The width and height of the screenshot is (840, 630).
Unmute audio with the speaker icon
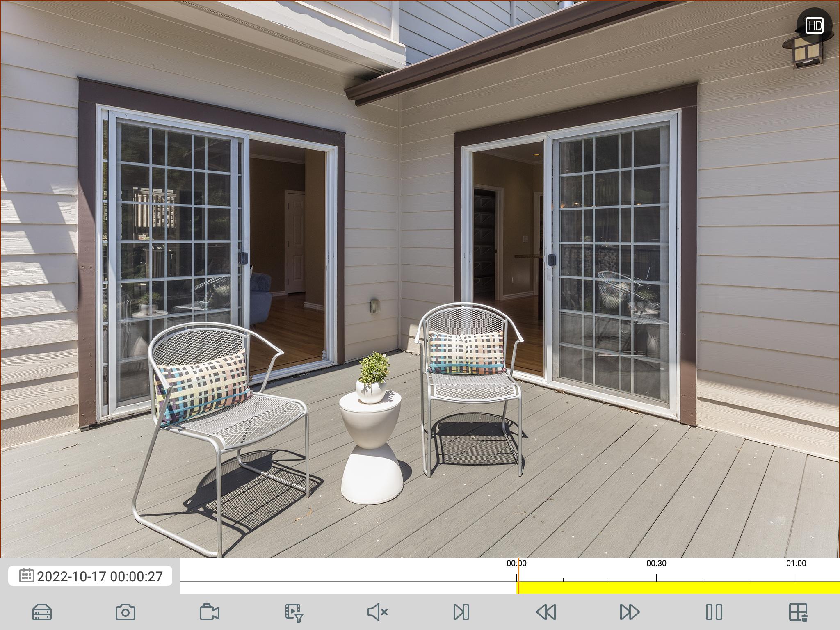(x=377, y=612)
